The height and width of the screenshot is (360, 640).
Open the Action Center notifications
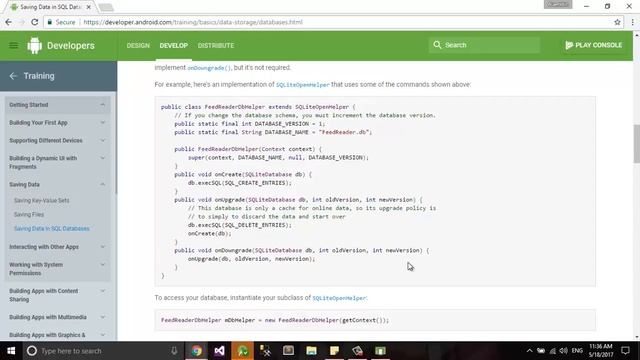[x=625, y=351]
